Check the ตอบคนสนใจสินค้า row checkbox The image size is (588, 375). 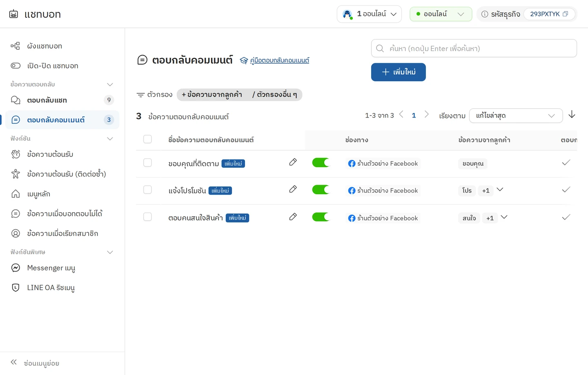click(x=147, y=217)
